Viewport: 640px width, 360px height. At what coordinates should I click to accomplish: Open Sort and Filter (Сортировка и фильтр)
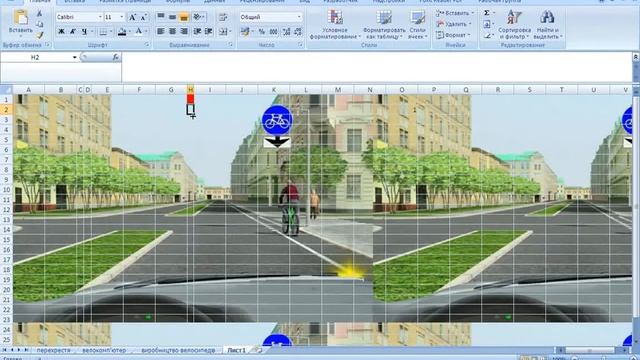click(x=514, y=24)
